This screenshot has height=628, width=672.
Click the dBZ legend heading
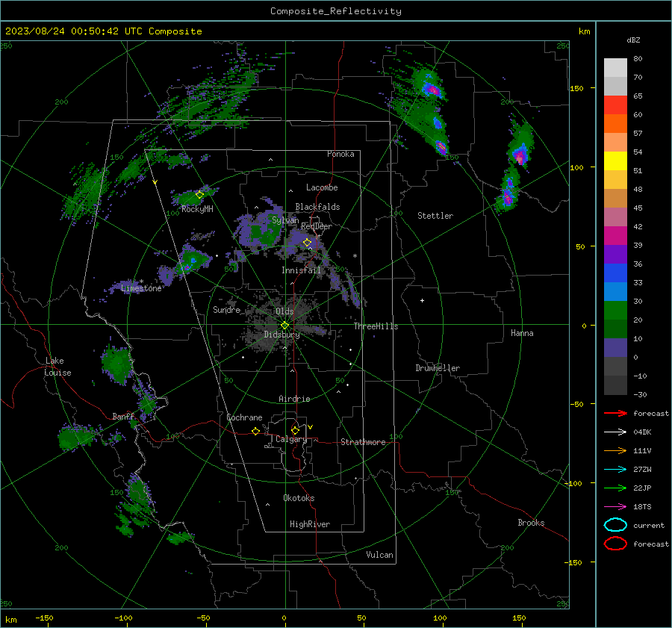(633, 40)
